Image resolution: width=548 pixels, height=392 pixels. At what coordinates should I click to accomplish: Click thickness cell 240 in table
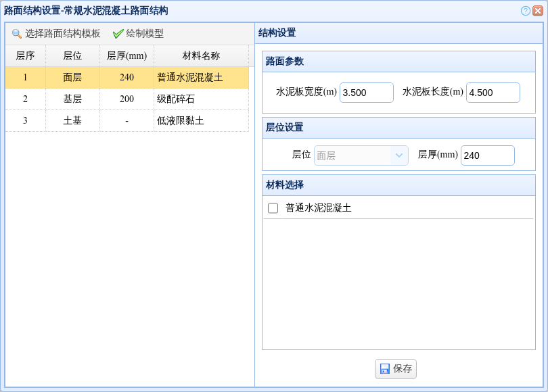coord(127,78)
